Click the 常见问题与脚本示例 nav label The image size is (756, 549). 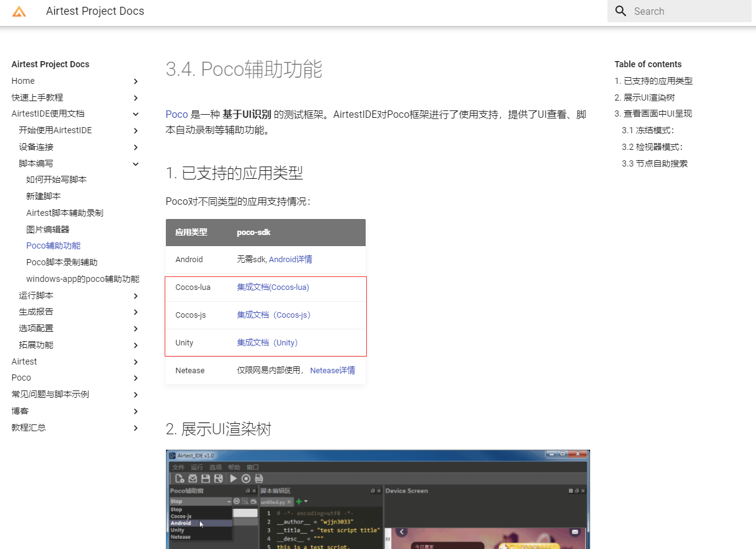coord(51,394)
